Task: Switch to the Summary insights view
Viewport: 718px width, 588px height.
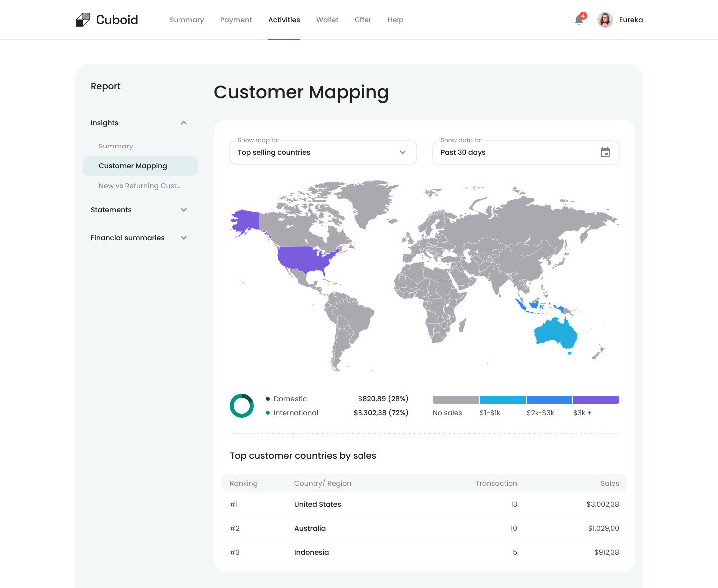Action: [115, 146]
